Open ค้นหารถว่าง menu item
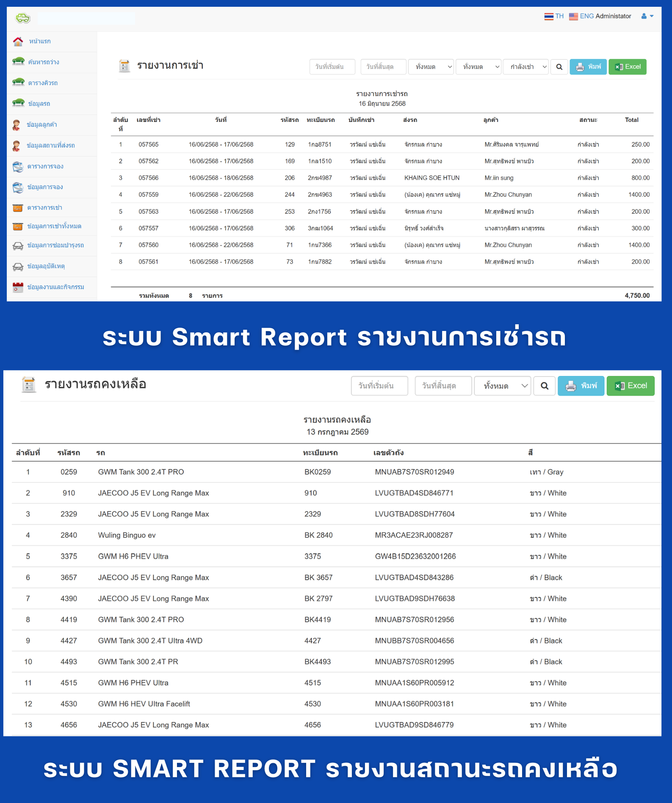The height and width of the screenshot is (803, 672). [x=44, y=62]
